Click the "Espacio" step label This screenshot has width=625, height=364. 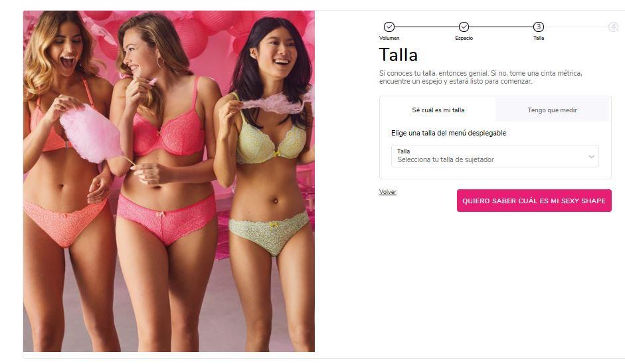tap(464, 38)
